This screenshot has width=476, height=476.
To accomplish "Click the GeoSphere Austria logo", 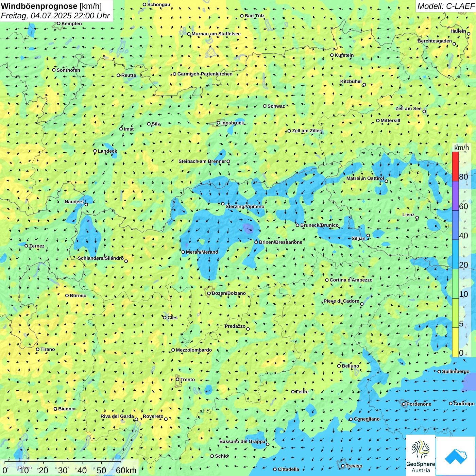I will [421, 456].
